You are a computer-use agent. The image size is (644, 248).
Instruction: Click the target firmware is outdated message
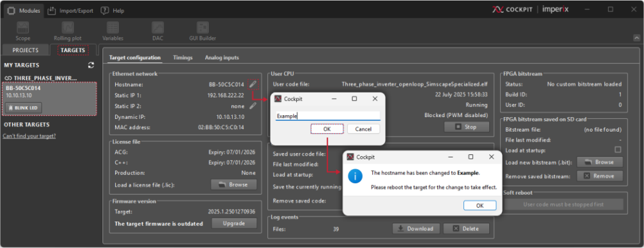(159, 223)
